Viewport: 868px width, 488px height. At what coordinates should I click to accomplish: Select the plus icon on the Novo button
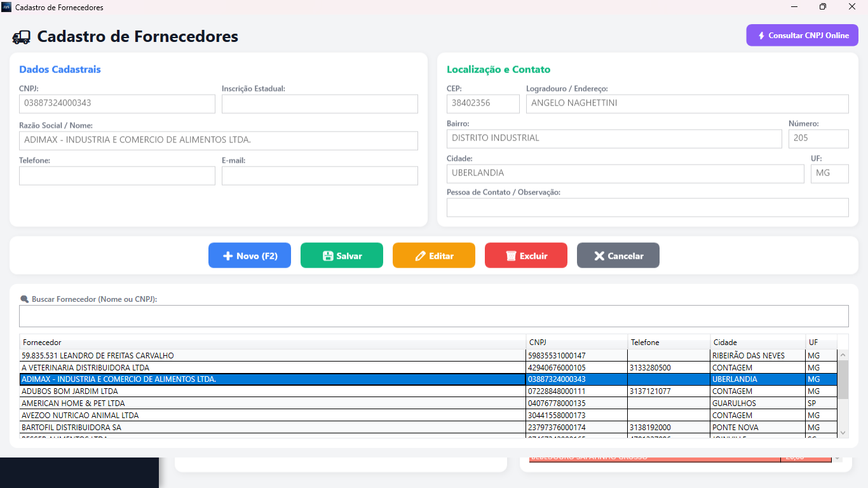[x=227, y=255]
